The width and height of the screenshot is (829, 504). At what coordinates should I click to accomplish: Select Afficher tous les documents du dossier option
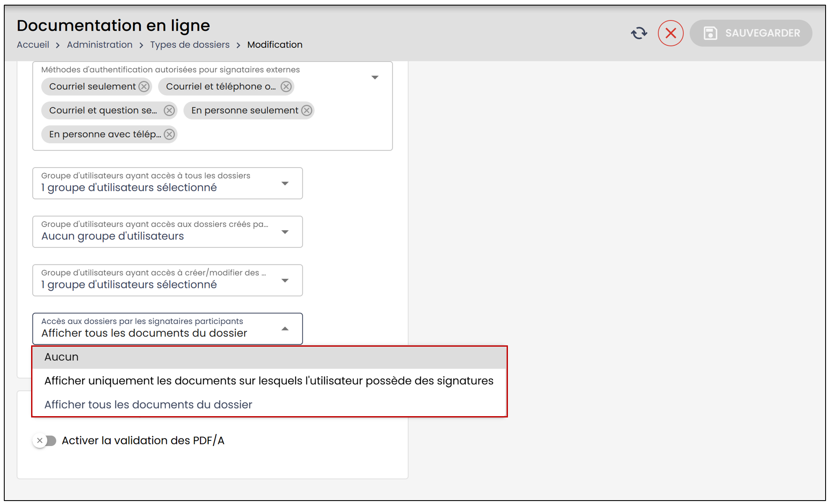(269, 405)
